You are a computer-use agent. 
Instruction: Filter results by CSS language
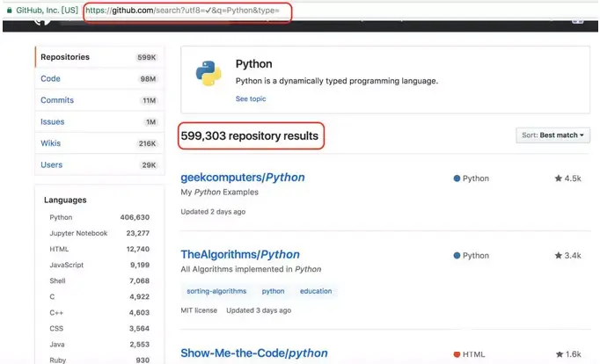pyautogui.click(x=99, y=329)
